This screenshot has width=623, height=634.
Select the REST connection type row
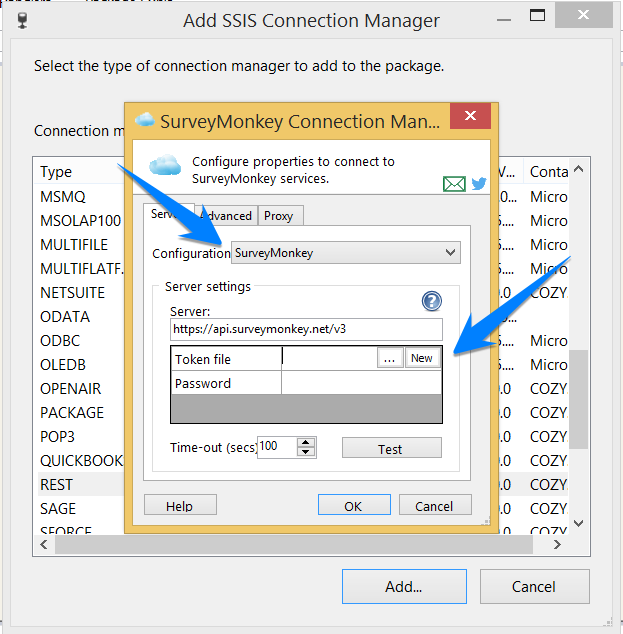pos(81,484)
